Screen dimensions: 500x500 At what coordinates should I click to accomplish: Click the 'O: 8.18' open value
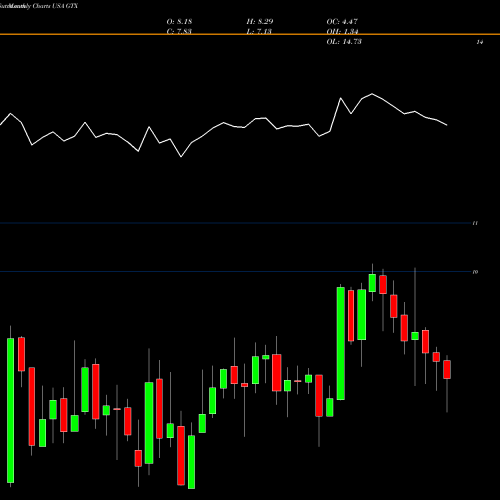179,22
